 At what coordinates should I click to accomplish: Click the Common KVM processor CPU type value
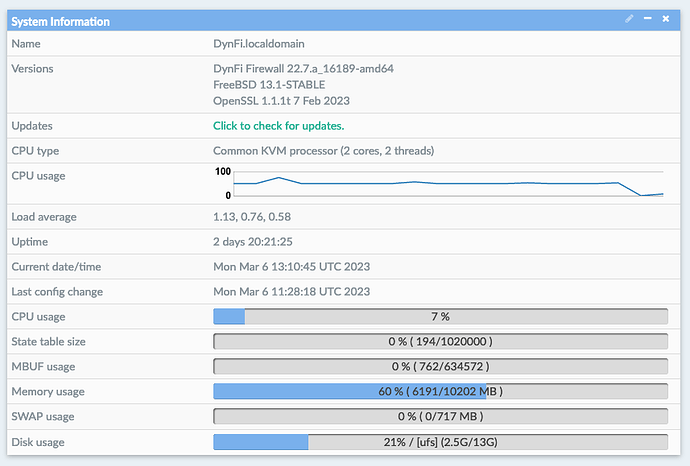point(323,151)
